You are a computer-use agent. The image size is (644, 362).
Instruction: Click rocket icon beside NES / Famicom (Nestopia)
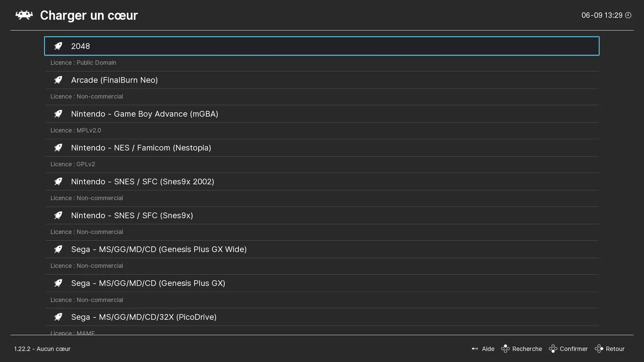pyautogui.click(x=58, y=148)
